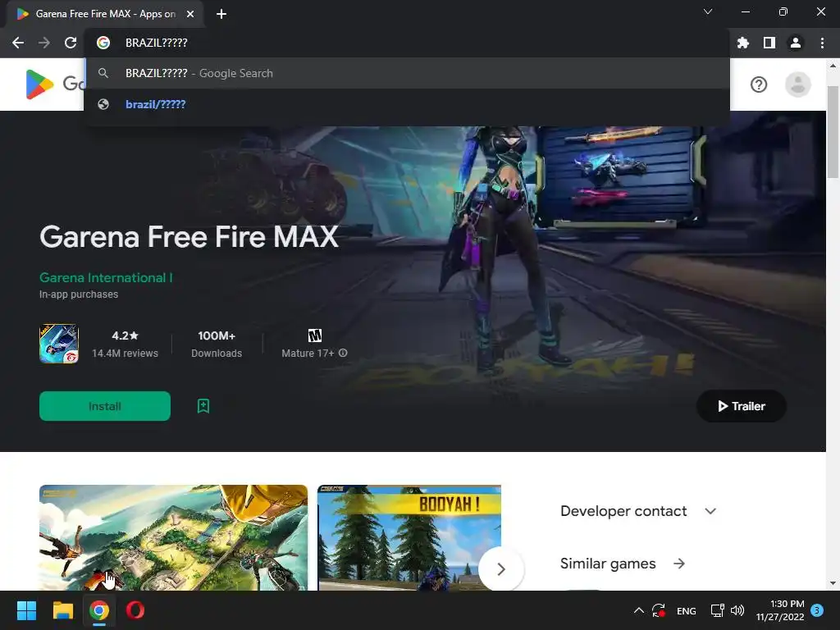840x630 pixels.
Task: Click the Chrome taskbar icon
Action: (x=99, y=610)
